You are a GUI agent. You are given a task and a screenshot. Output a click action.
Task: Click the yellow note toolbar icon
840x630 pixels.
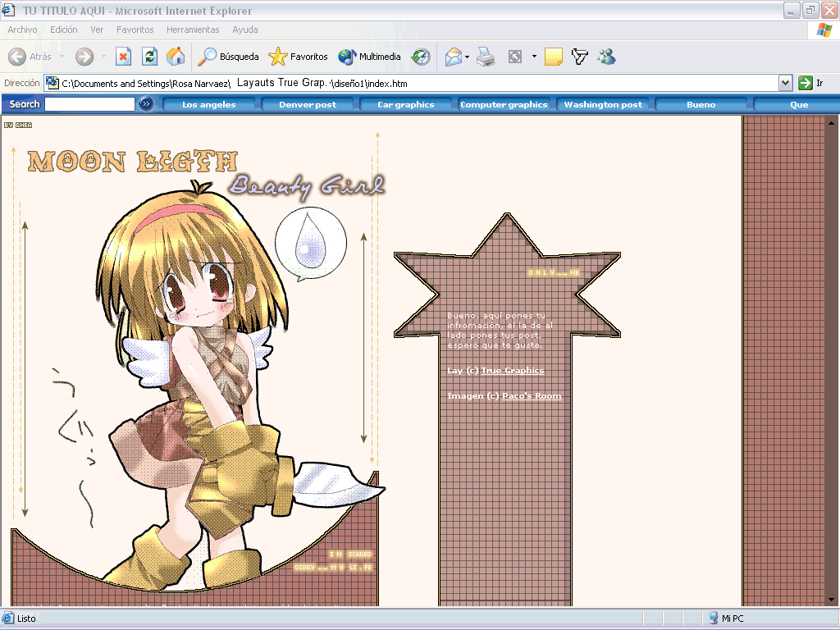pos(554,57)
